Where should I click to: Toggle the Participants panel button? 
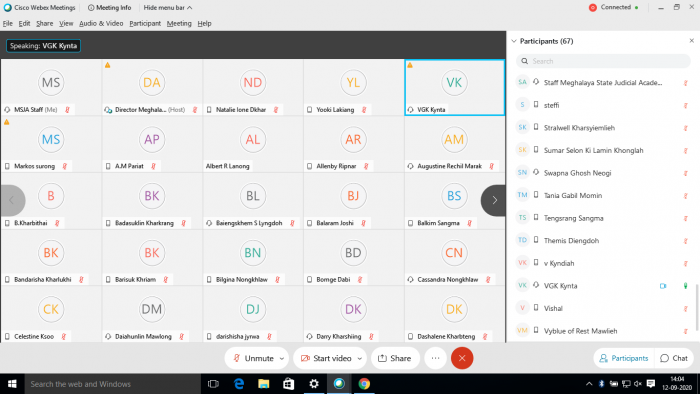click(624, 358)
